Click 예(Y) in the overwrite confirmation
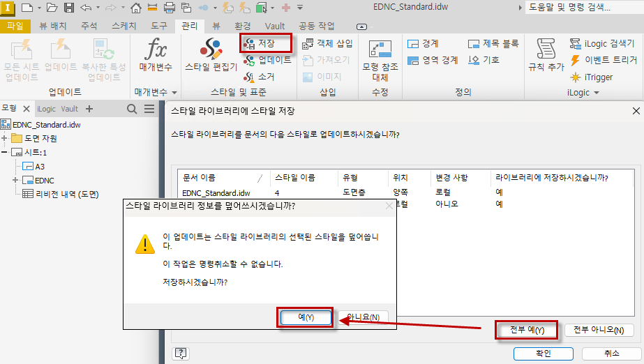 pyautogui.click(x=306, y=317)
